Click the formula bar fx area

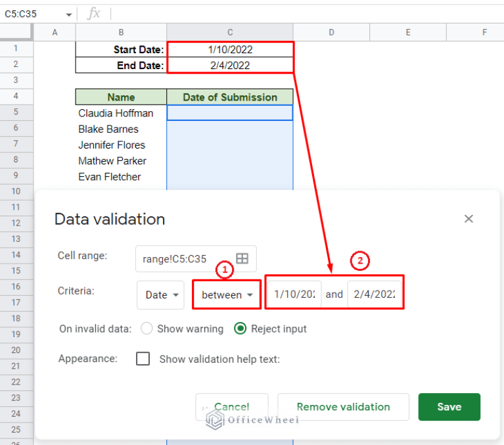[94, 14]
